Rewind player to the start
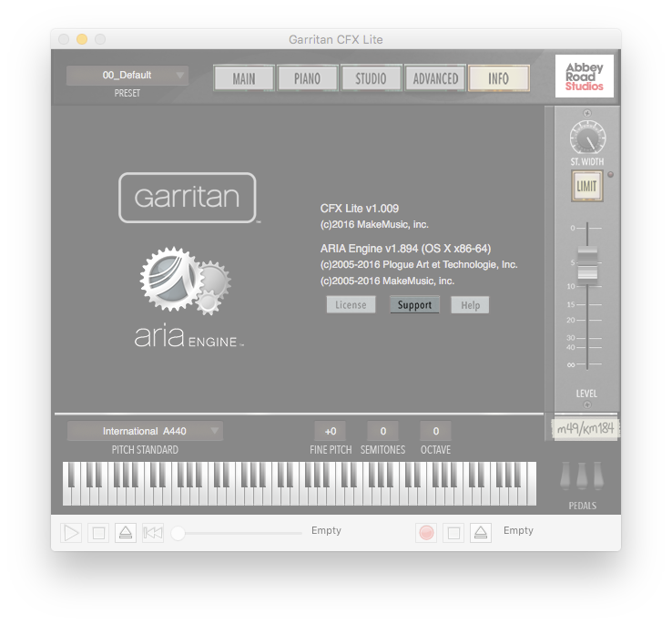 pyautogui.click(x=153, y=533)
